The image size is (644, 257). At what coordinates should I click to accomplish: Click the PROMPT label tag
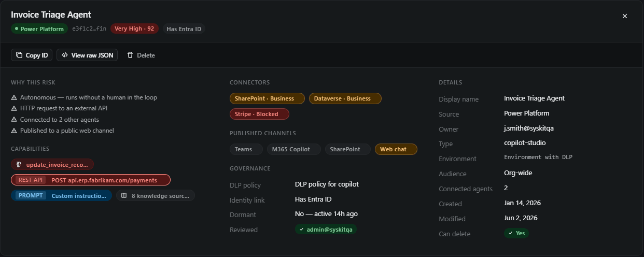pos(31,195)
